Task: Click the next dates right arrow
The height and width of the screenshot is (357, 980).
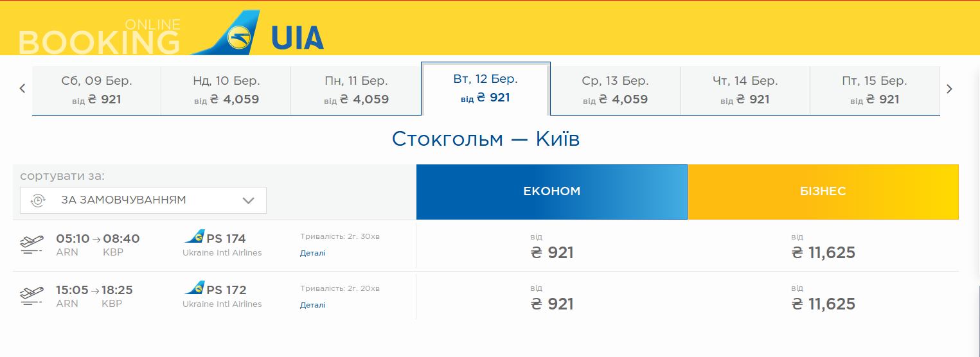Action: (x=949, y=89)
